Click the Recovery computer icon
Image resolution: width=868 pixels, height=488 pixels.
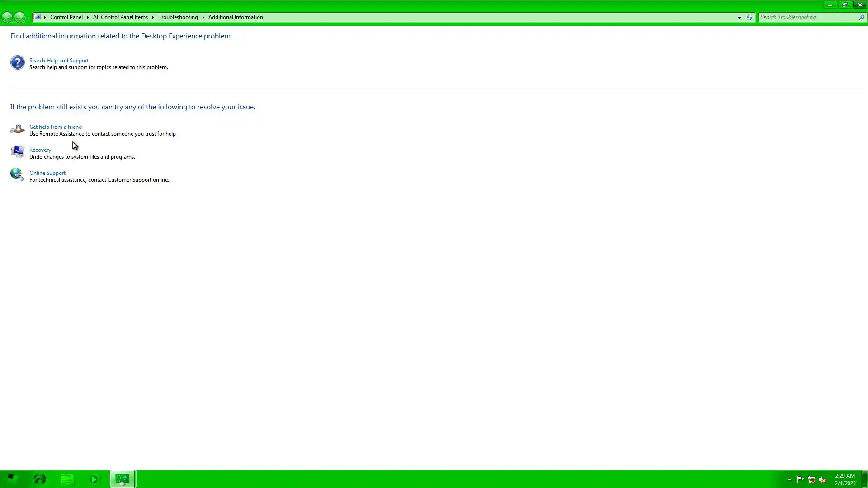(17, 152)
